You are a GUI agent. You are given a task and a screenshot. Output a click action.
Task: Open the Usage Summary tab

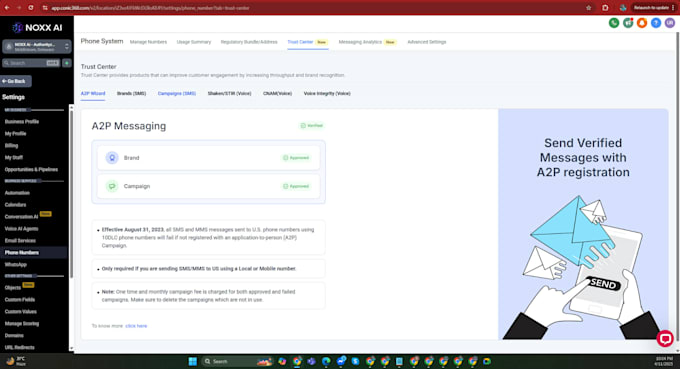point(194,42)
